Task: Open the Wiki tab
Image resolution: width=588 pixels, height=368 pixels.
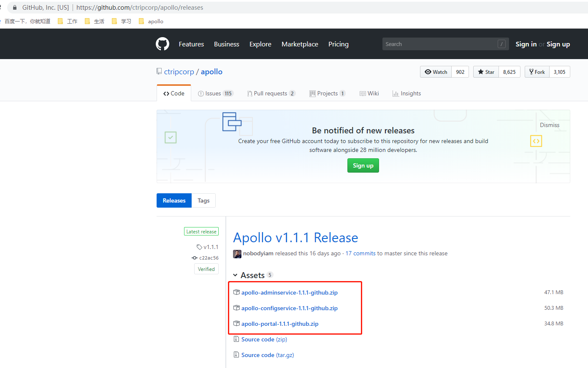Action: [x=369, y=93]
